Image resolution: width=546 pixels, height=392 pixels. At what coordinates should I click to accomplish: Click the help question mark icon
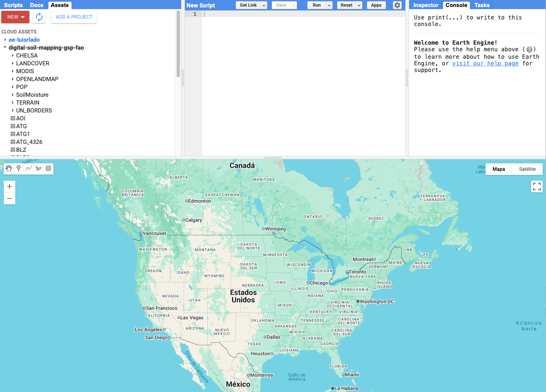[x=529, y=50]
